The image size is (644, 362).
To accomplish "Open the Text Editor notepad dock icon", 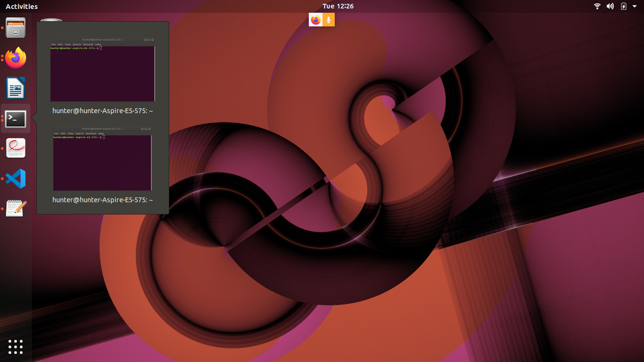I will pos(16,208).
